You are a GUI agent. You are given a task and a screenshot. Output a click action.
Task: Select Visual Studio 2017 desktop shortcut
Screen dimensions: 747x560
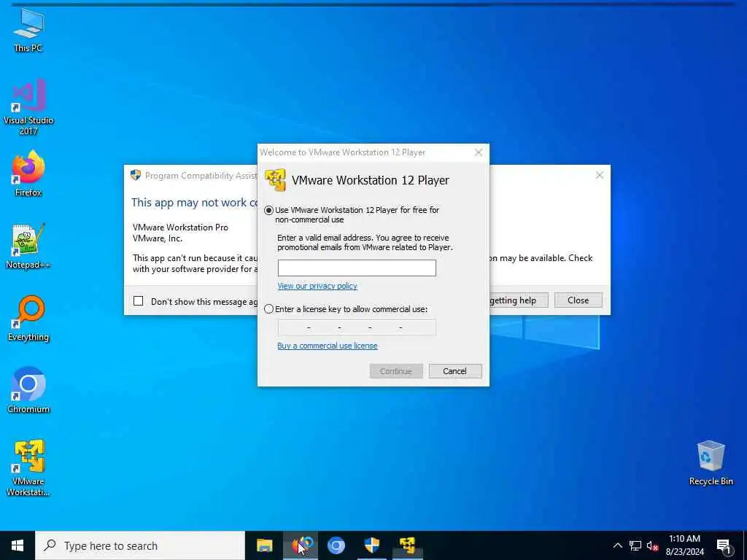point(28,106)
